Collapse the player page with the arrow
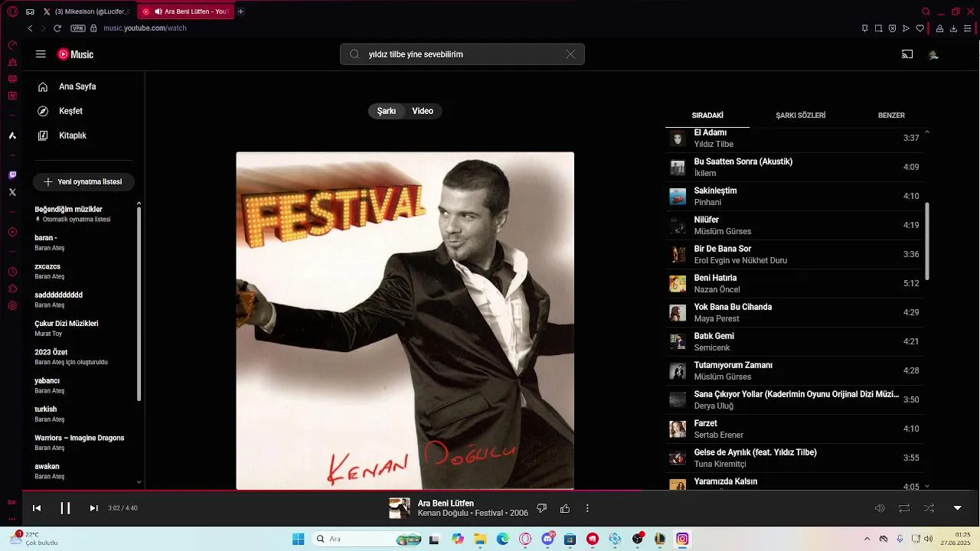The width and height of the screenshot is (980, 551). [957, 508]
